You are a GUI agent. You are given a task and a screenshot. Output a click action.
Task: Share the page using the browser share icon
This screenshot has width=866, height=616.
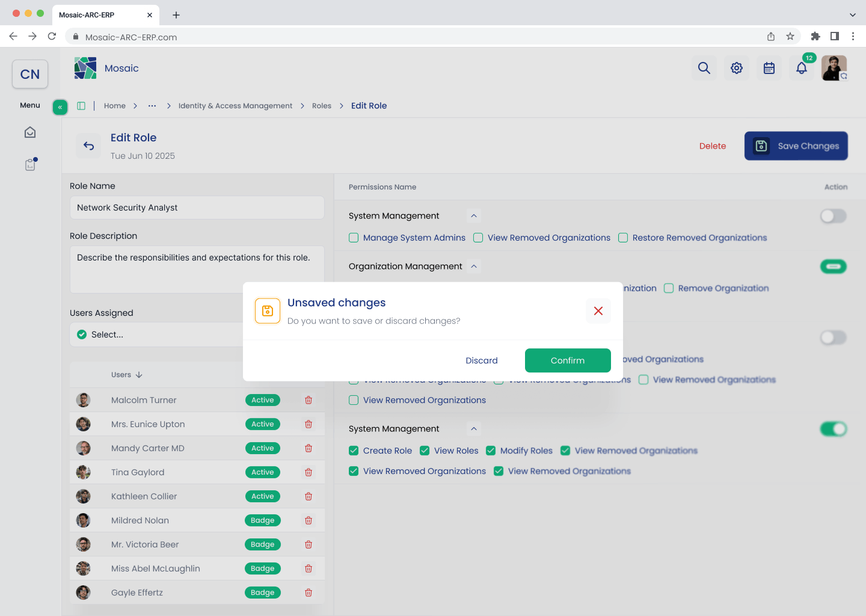point(771,36)
